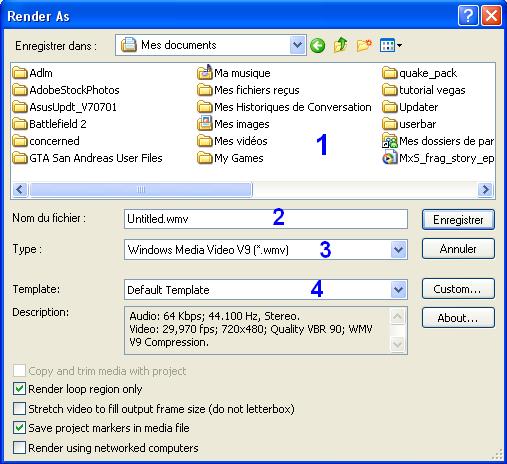Enable Stretch video to fill output frame
The height and width of the screenshot is (464, 507).
(x=19, y=408)
